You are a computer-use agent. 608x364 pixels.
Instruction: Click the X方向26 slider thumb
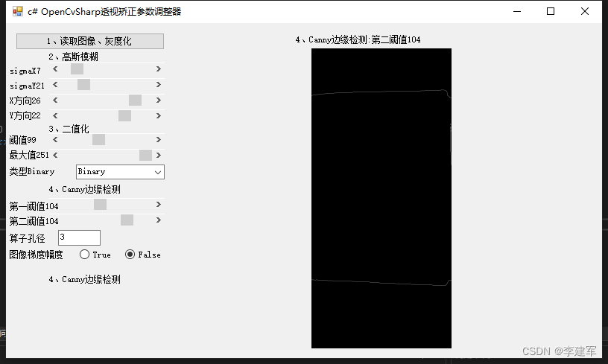(135, 100)
